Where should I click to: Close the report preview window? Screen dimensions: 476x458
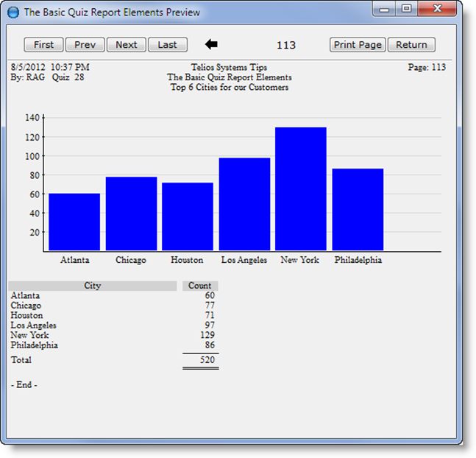coord(437,9)
